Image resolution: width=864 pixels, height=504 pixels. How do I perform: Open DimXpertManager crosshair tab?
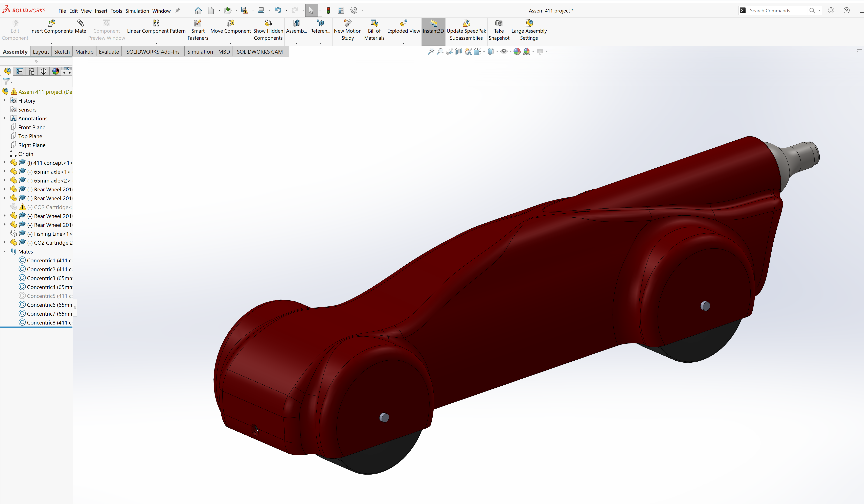click(44, 71)
